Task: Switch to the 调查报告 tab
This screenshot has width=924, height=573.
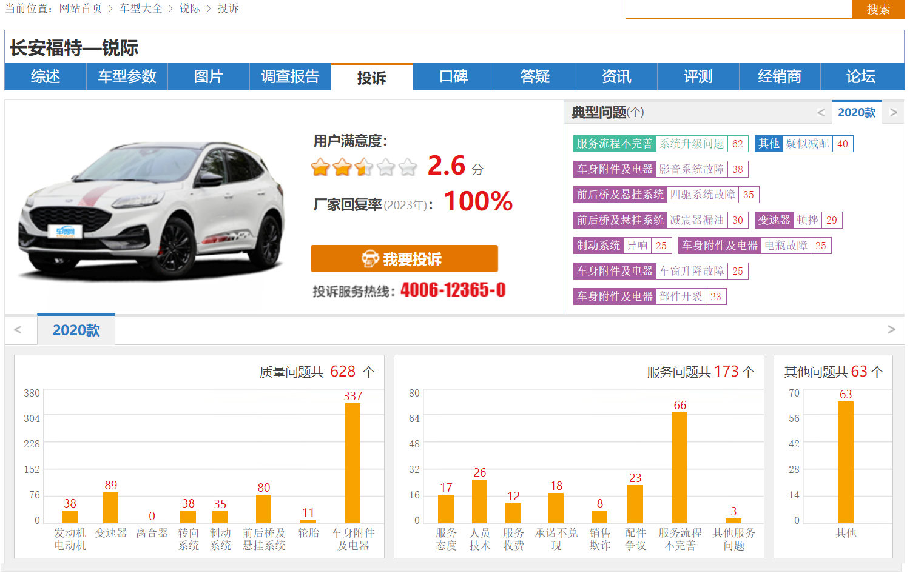Action: click(290, 76)
